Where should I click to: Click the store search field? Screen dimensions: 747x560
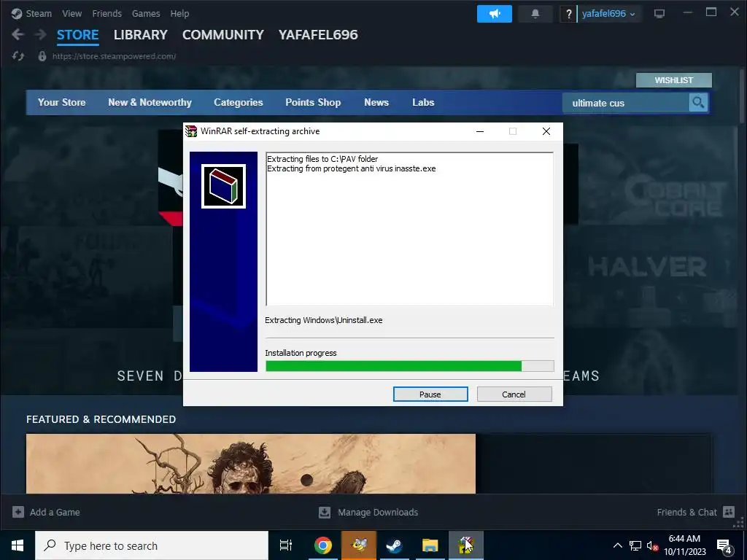coord(625,103)
